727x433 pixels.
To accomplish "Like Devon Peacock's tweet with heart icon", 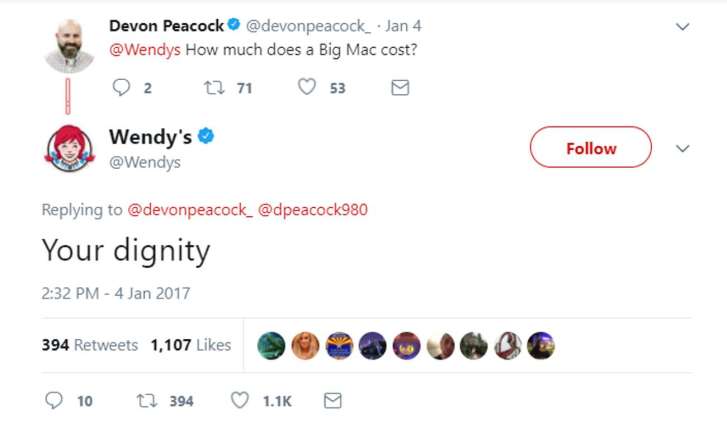I will [x=307, y=88].
